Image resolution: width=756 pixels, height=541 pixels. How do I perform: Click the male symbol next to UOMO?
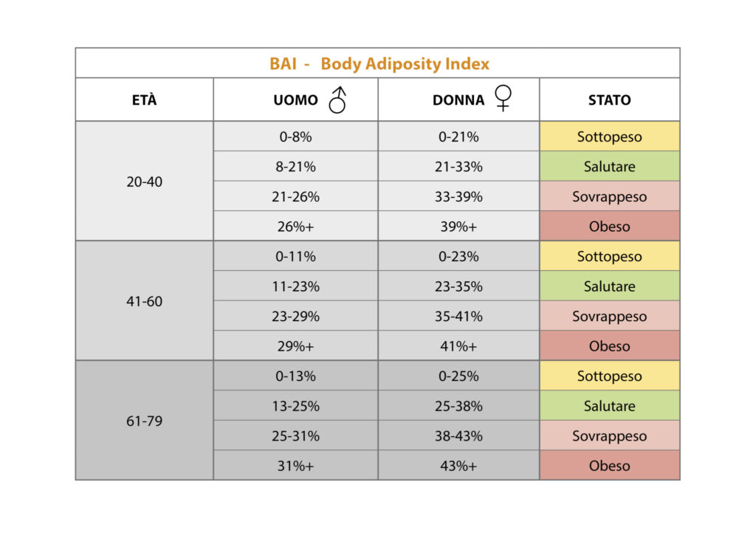click(x=337, y=100)
